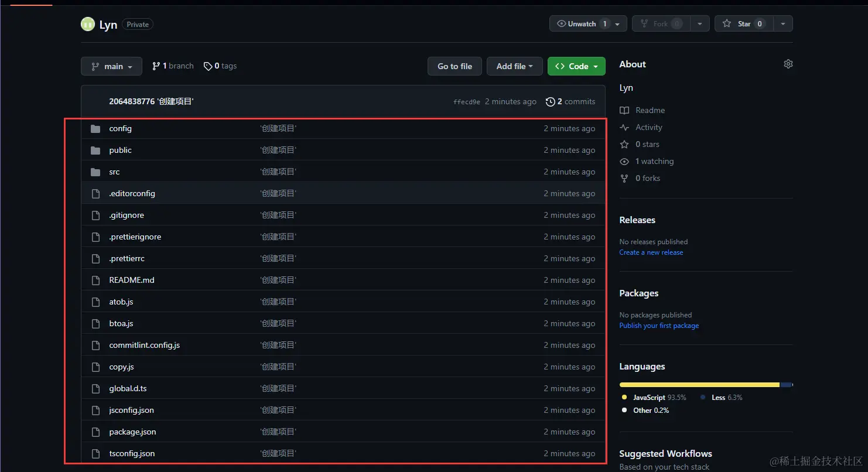
Task: Click the yellow JavaScript segment of language bar
Action: point(699,385)
